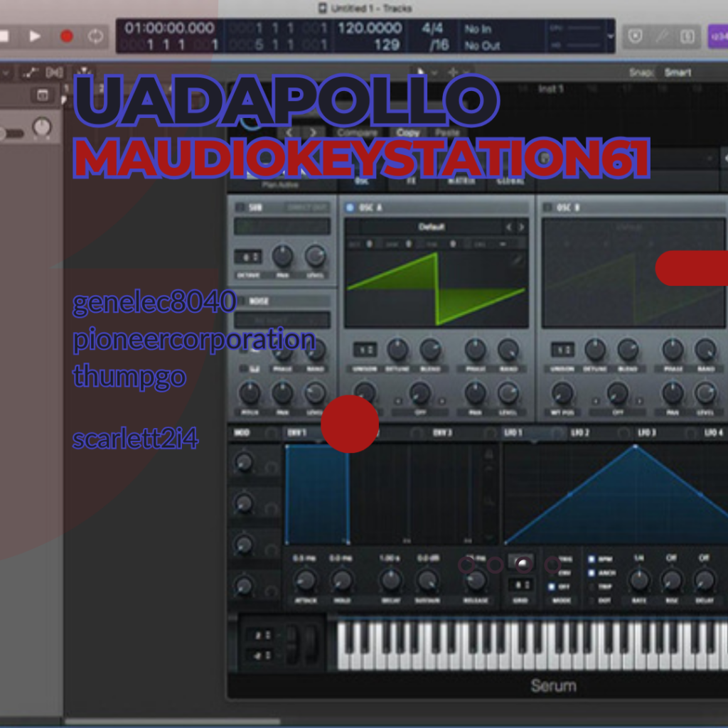Click the shield-shaped icon right of the LCD
The width and height of the screenshot is (728, 728).
[635, 36]
